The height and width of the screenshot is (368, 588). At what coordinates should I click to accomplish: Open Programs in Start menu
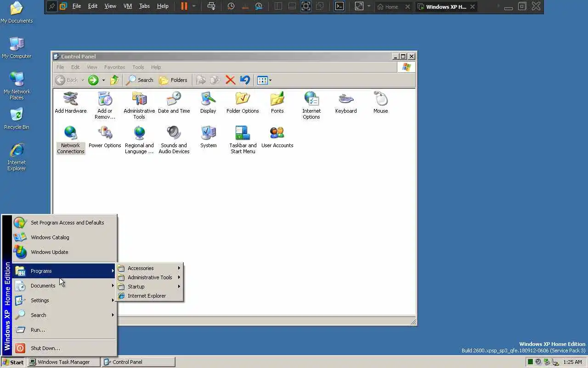click(x=64, y=271)
